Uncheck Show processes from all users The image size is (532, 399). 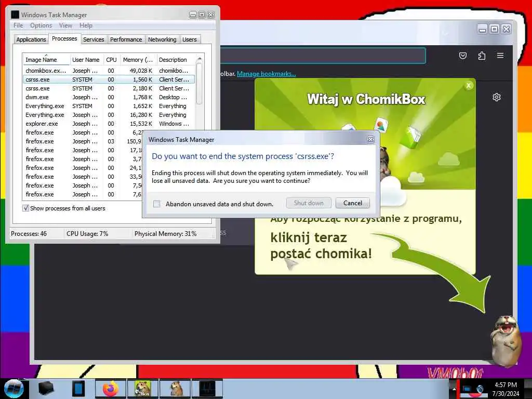coord(25,208)
